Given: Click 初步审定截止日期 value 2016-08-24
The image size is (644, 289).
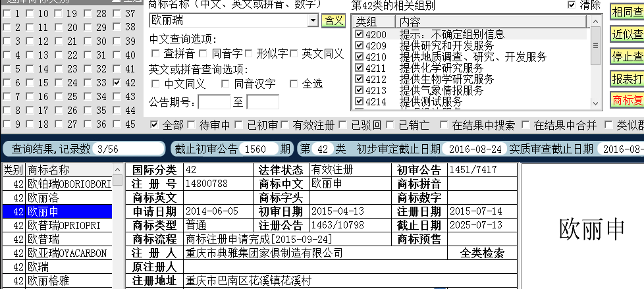Looking at the screenshot, I should 475,149.
